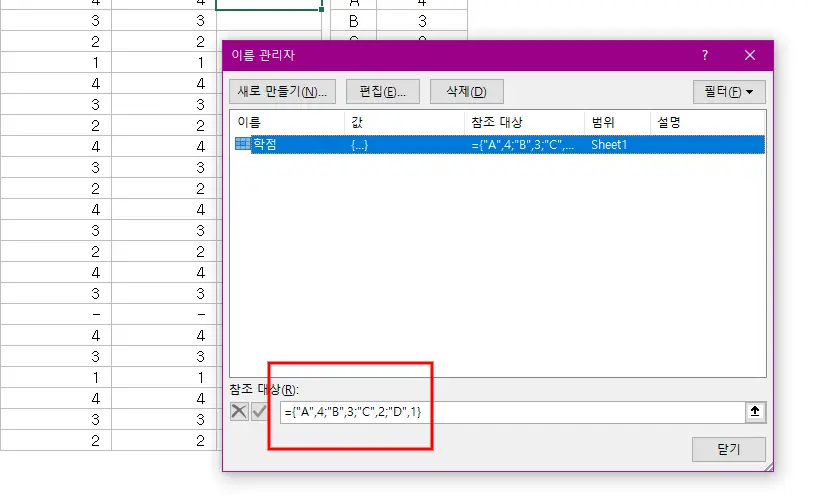Click the confirm checkmark icon beside reference field
The height and width of the screenshot is (500, 820).
tap(259, 411)
